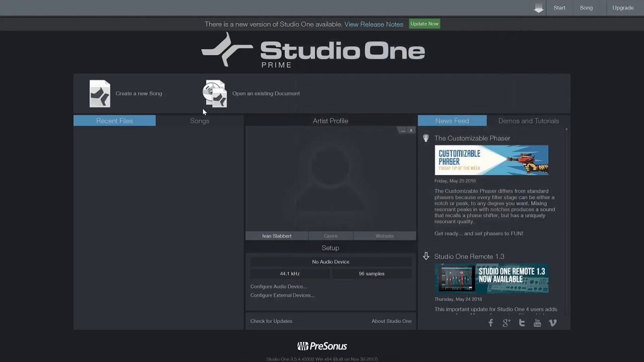
Task: Open PreSonus Vimeo icon
Action: coord(552,323)
